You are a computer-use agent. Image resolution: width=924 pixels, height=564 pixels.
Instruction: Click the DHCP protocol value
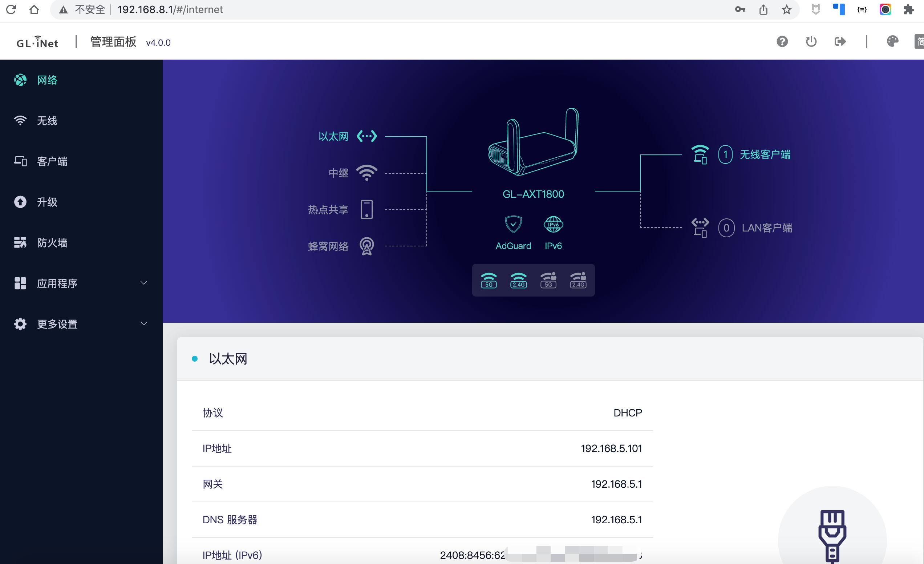(628, 413)
